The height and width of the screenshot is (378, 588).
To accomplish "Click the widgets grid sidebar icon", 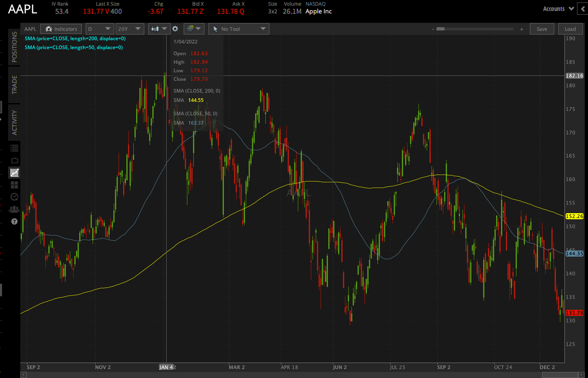I will [x=14, y=184].
